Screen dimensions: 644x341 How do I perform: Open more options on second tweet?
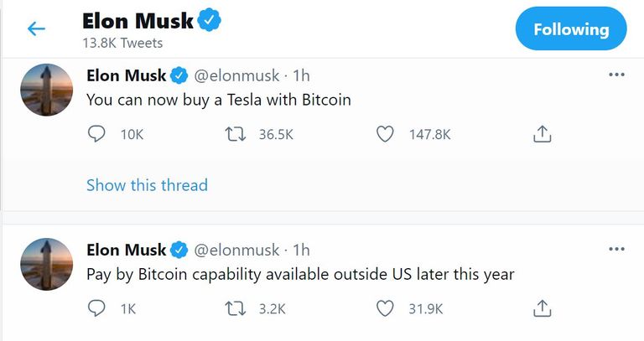(616, 249)
